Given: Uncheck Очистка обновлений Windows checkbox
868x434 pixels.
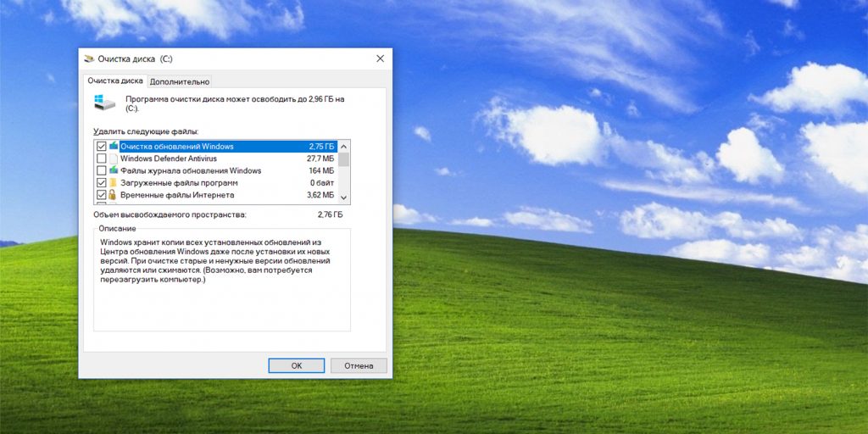Looking at the screenshot, I should click(102, 147).
